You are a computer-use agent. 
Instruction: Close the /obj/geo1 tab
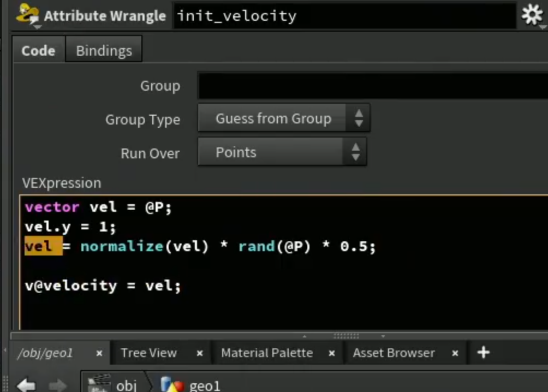(x=99, y=353)
